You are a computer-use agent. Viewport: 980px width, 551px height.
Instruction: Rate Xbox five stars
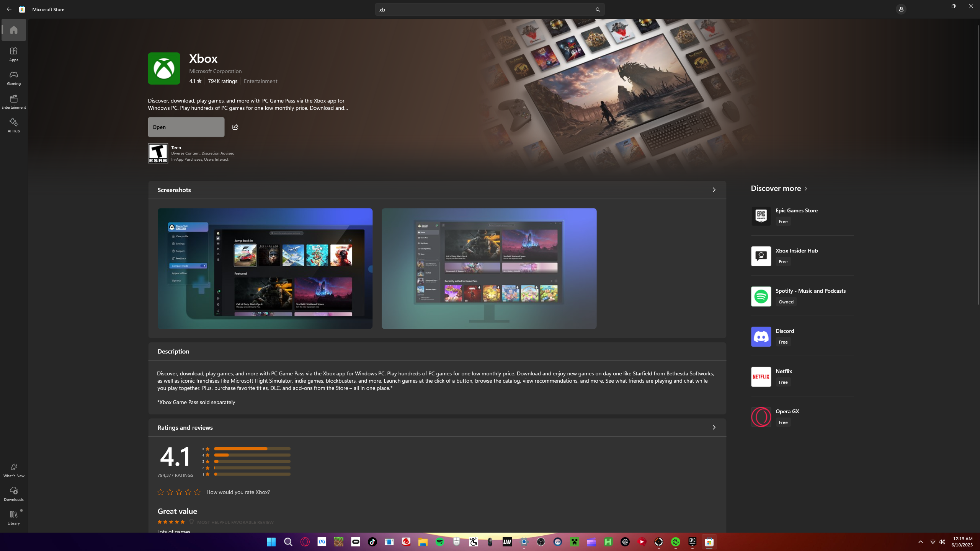pos(197,492)
